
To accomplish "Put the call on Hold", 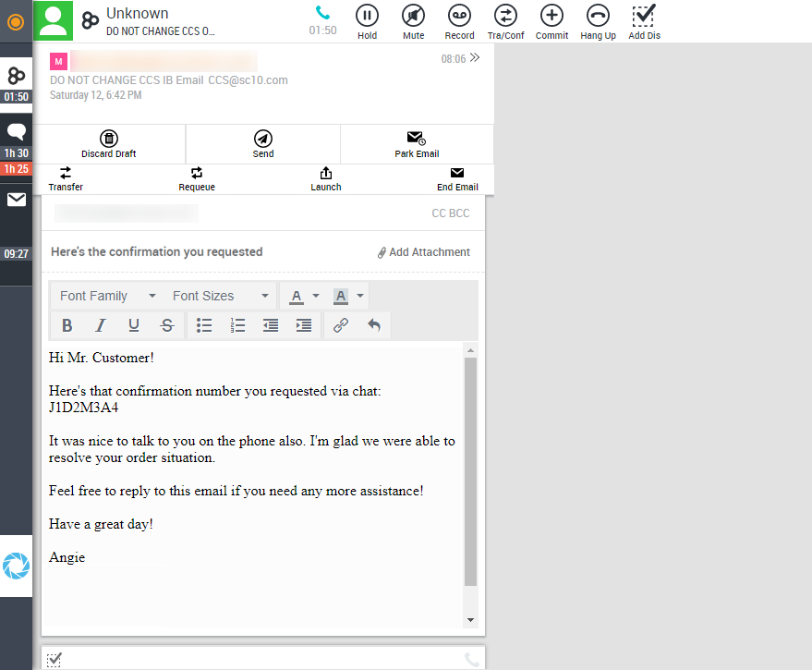I will coord(367,16).
